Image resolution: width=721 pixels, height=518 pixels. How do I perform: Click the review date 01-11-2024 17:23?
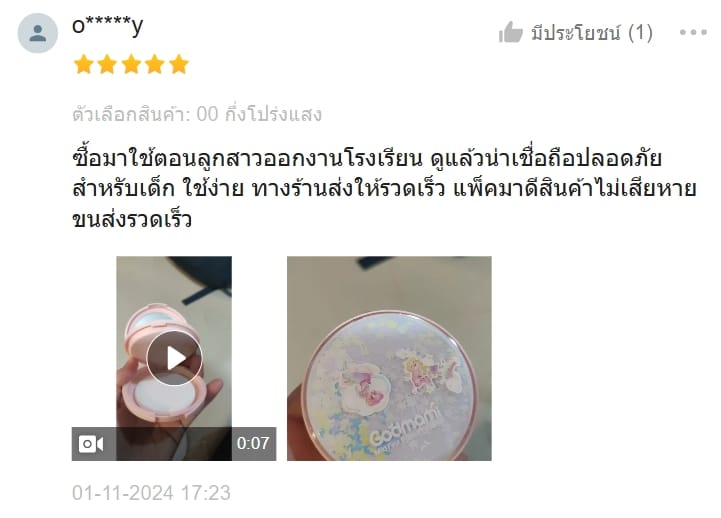click(151, 493)
